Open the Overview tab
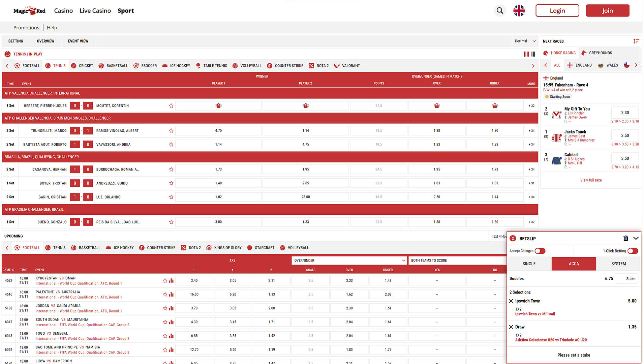This screenshot has height=364, width=643. pyautogui.click(x=45, y=41)
